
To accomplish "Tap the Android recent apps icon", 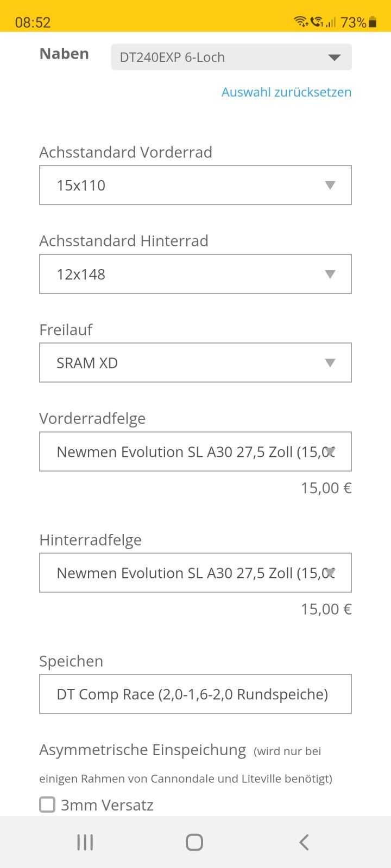I will click(85, 842).
